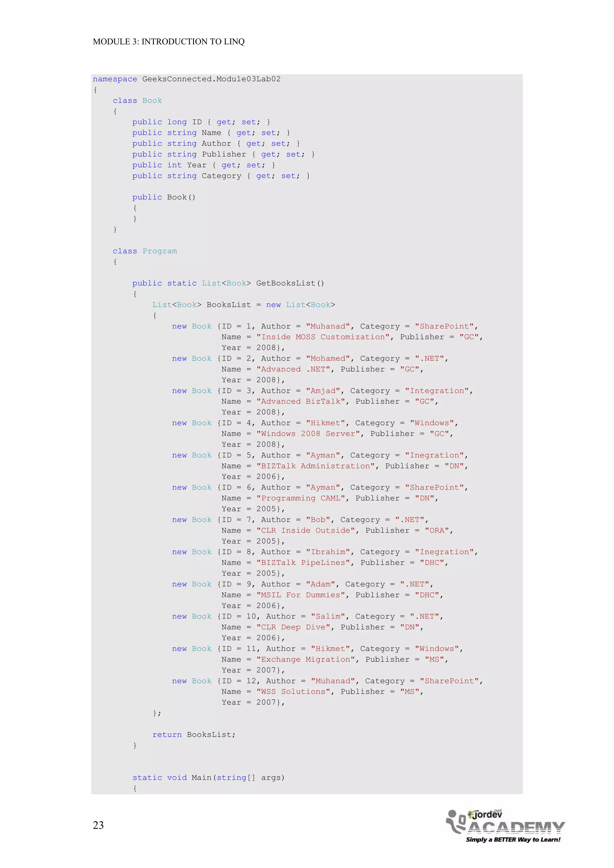Image resolution: width=614 pixels, height=868 pixels.
Task: Click the static void Main line
Action: coord(208,778)
